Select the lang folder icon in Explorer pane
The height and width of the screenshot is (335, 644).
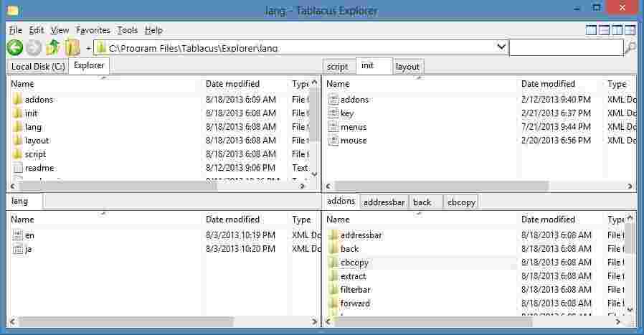(17, 126)
